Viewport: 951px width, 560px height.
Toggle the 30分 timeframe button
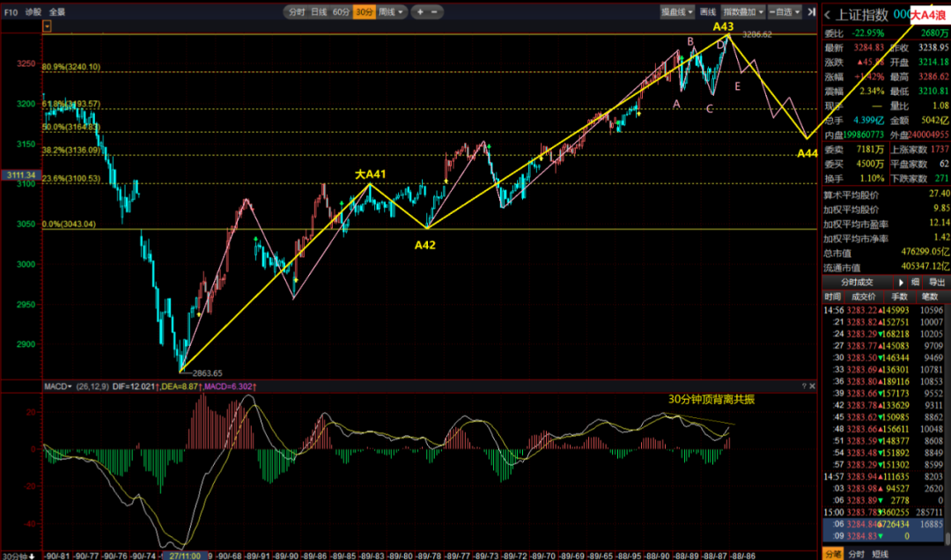click(364, 12)
